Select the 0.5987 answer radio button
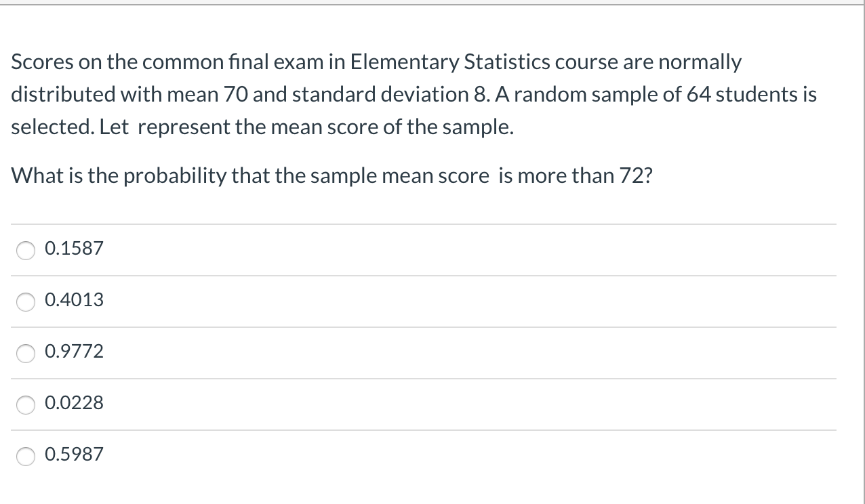 click(x=25, y=456)
